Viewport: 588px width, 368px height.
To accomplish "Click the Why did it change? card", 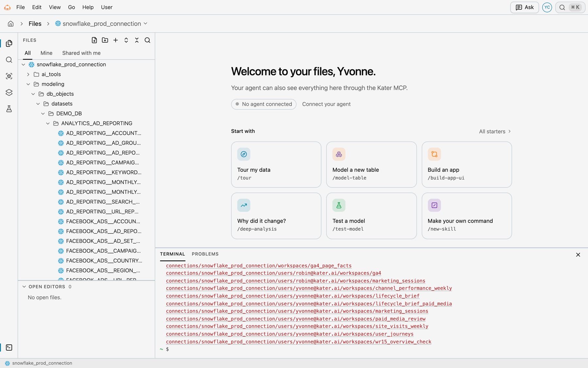I will tap(276, 216).
